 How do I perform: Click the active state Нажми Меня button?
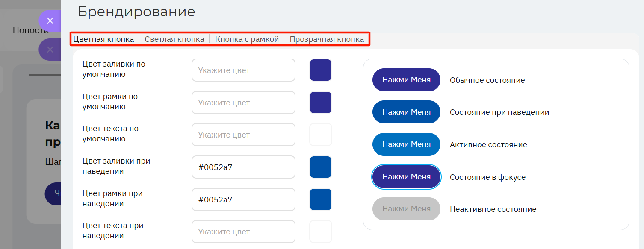[x=406, y=144]
